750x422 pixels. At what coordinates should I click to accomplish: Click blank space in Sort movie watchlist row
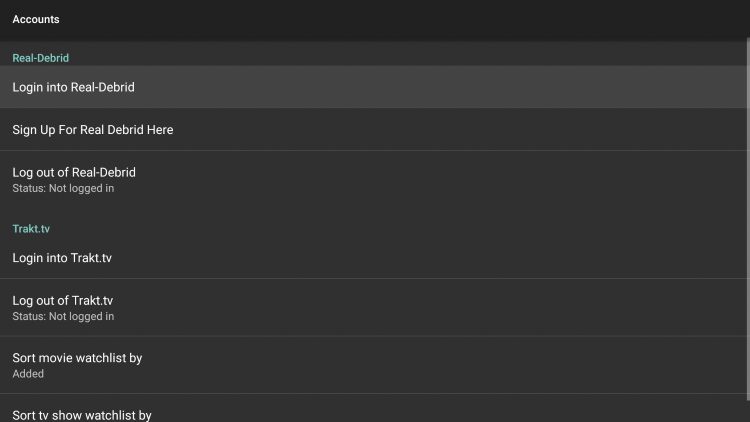click(x=445, y=365)
